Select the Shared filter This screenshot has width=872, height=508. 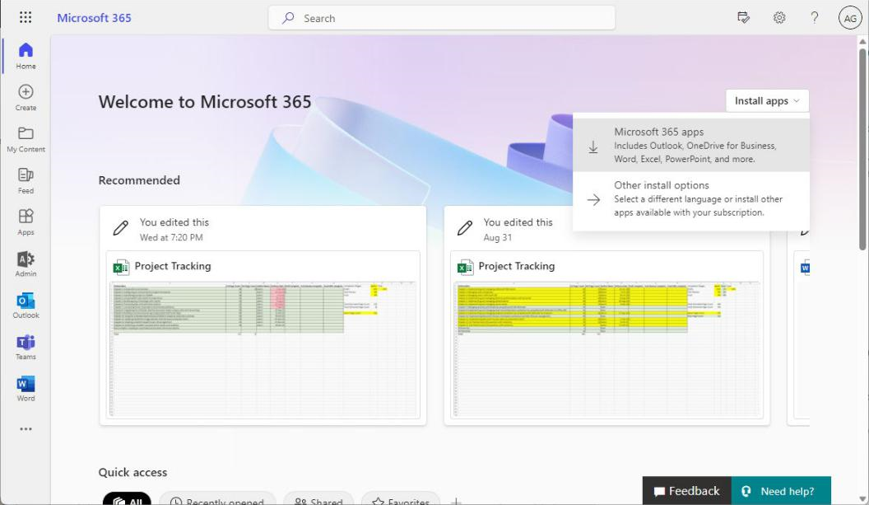coord(319,500)
